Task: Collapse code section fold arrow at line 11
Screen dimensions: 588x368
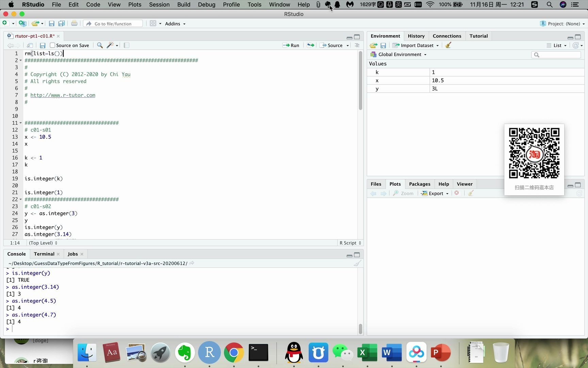Action: [20, 123]
